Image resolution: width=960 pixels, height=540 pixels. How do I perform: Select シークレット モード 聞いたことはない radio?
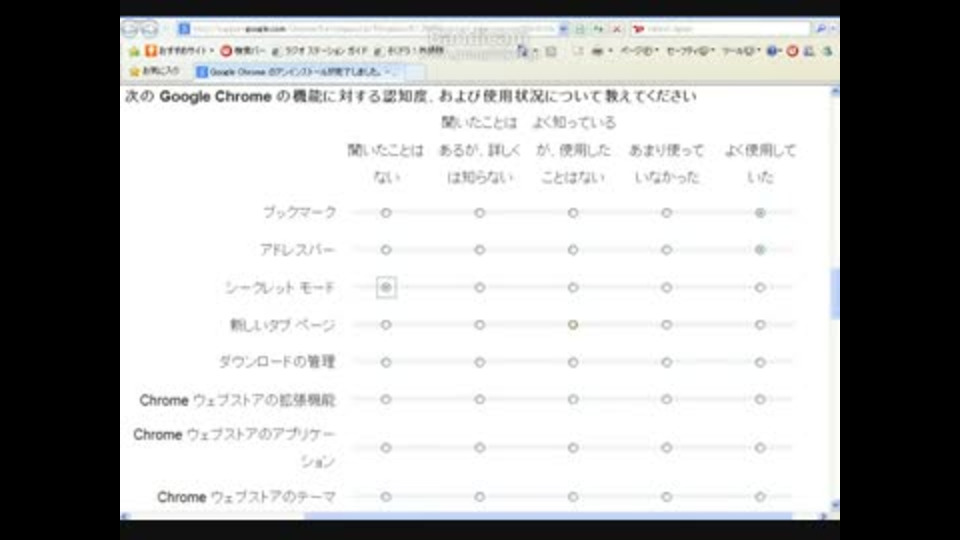click(386, 287)
